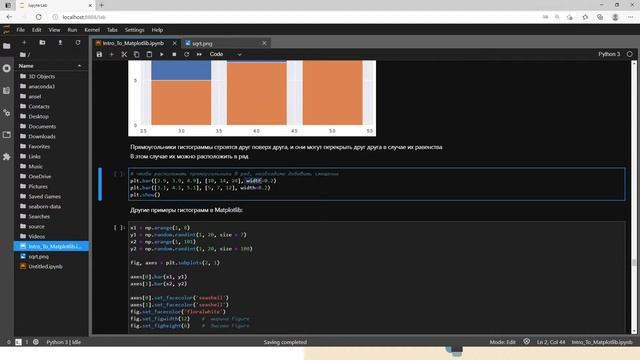Viewport: 640px width, 360px height.
Task: Open the Tabs menu
Action: (x=112, y=30)
